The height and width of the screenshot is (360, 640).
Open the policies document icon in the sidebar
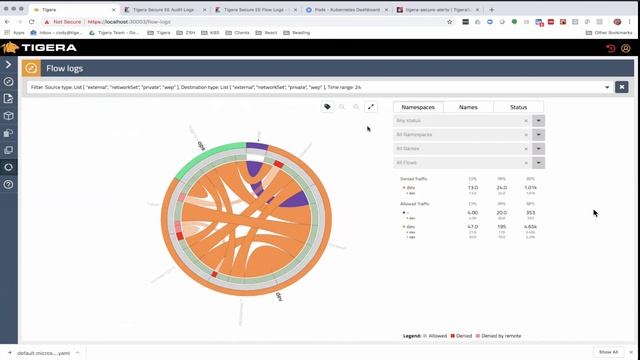click(8, 99)
